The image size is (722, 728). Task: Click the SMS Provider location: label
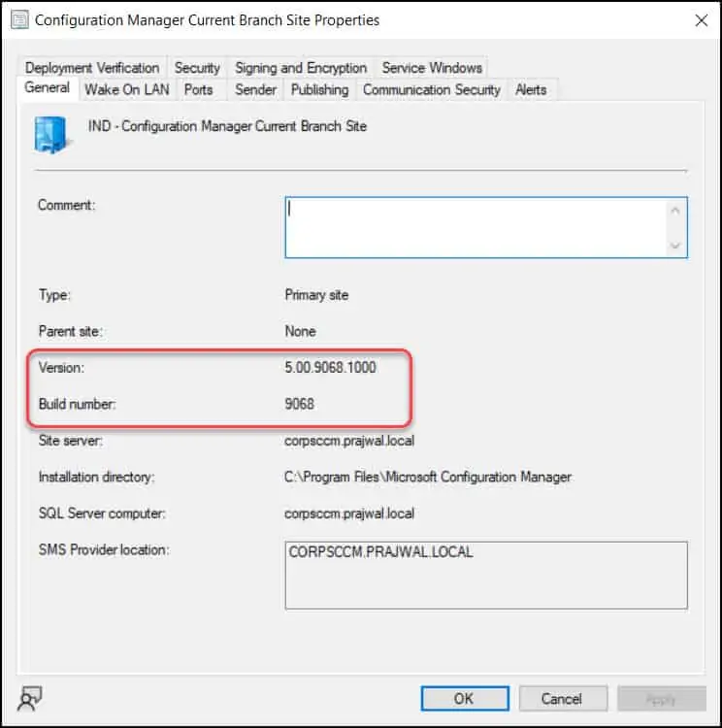[104, 549]
